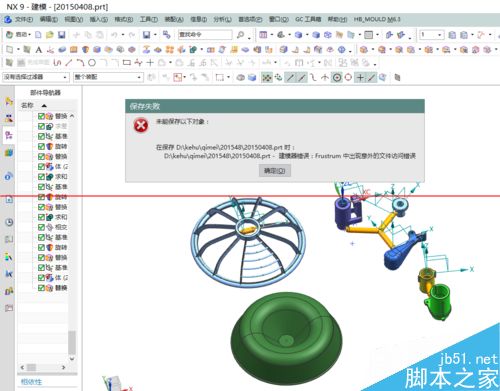Open the 视图(V) menu

tap(74, 19)
